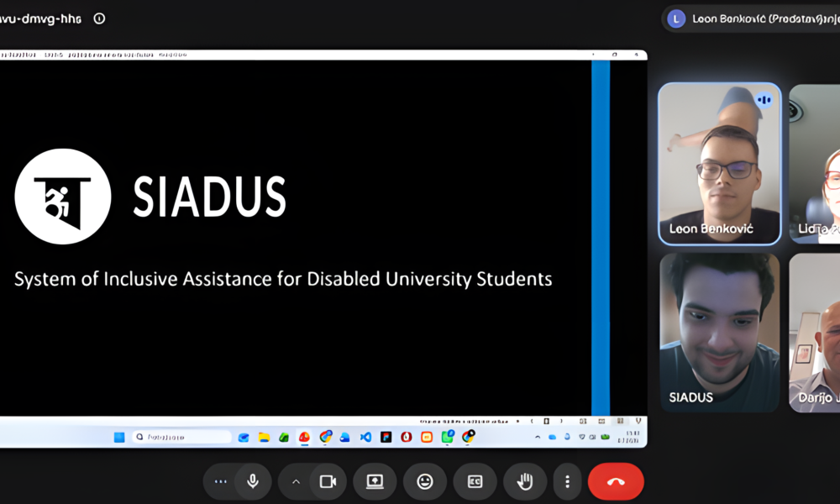Open the green chat app with badge
This screenshot has height=504, width=840.
[448, 437]
